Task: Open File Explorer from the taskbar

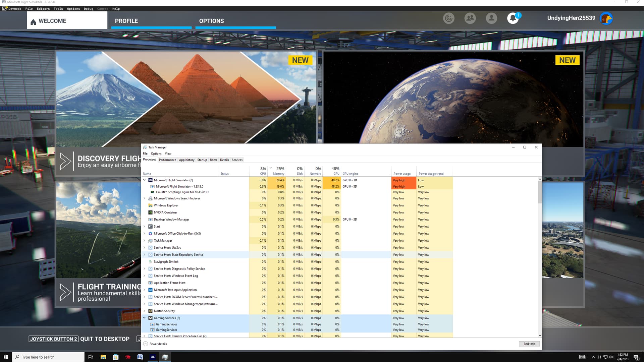Action: coord(103,357)
